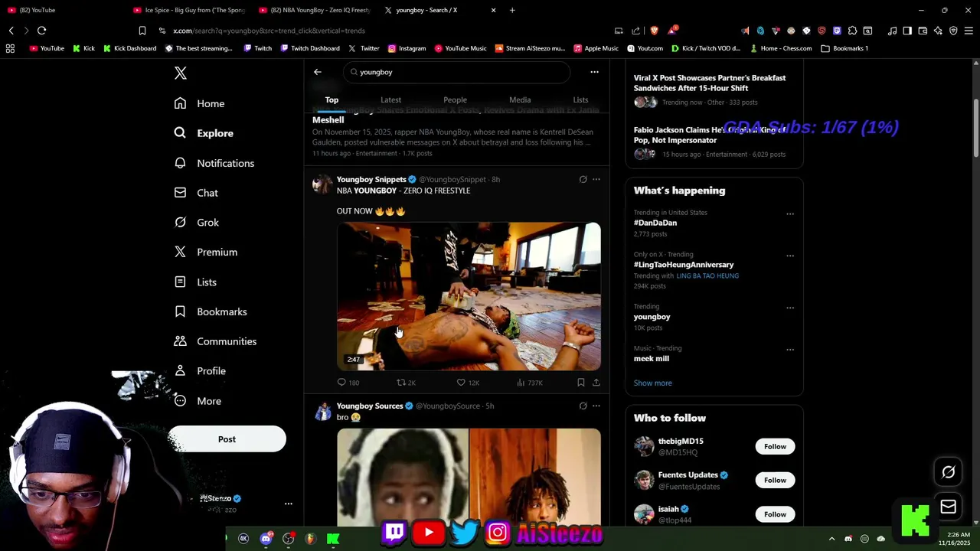Switch to Media tab
The width and height of the screenshot is (980, 551).
[520, 99]
